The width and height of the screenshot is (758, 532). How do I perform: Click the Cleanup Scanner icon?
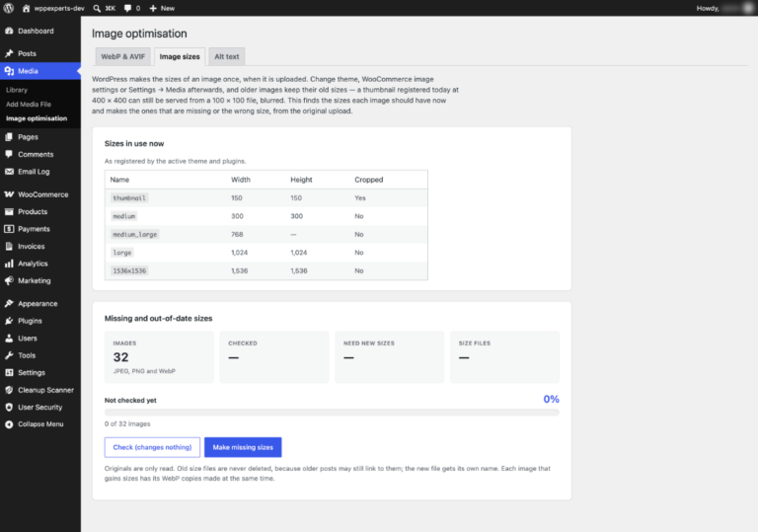(9, 390)
